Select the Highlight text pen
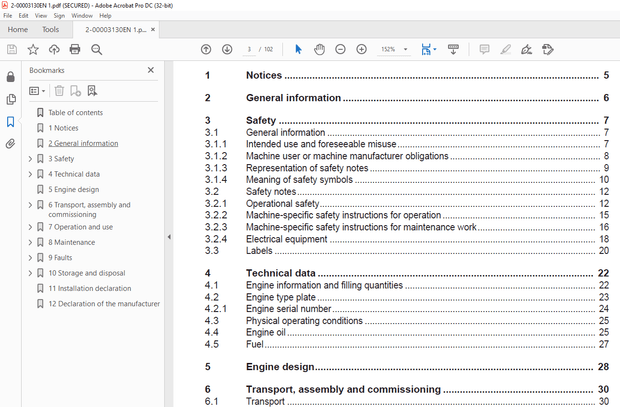The image size is (620, 407). click(505, 49)
